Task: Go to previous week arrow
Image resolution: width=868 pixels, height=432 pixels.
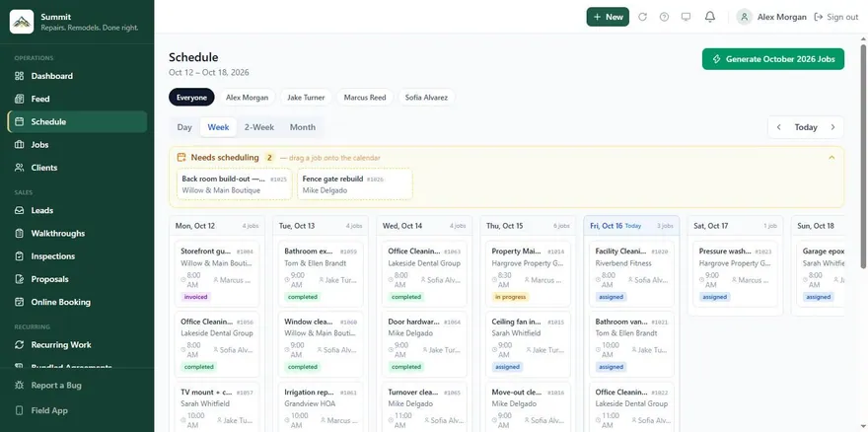Action: click(x=779, y=127)
